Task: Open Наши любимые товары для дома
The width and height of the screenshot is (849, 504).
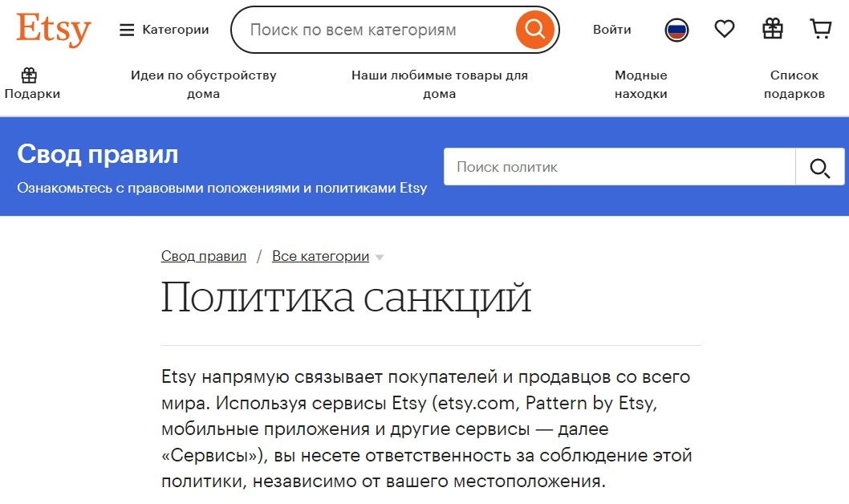Action: pyautogui.click(x=439, y=84)
